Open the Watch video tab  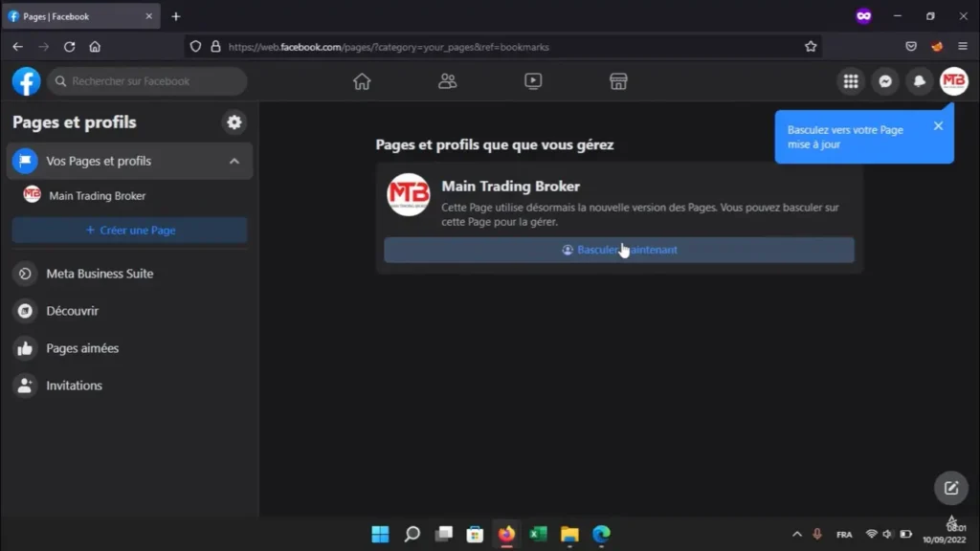(x=533, y=81)
